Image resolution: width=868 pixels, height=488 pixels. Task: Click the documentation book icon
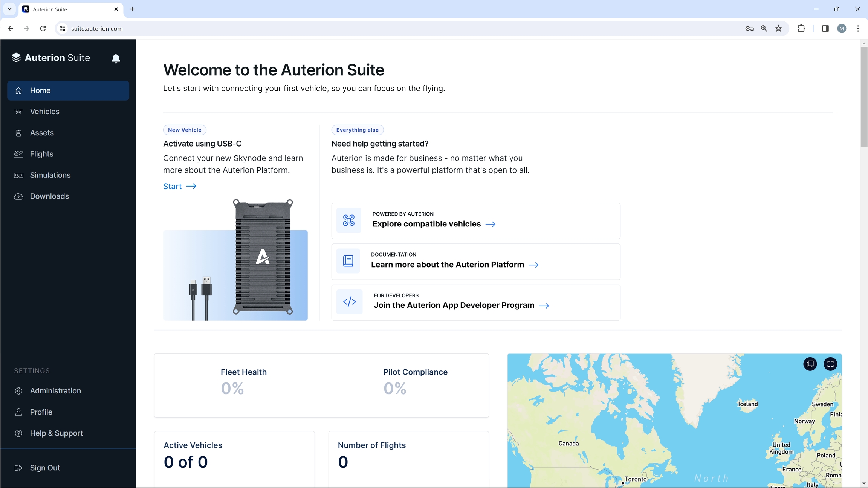[348, 261]
